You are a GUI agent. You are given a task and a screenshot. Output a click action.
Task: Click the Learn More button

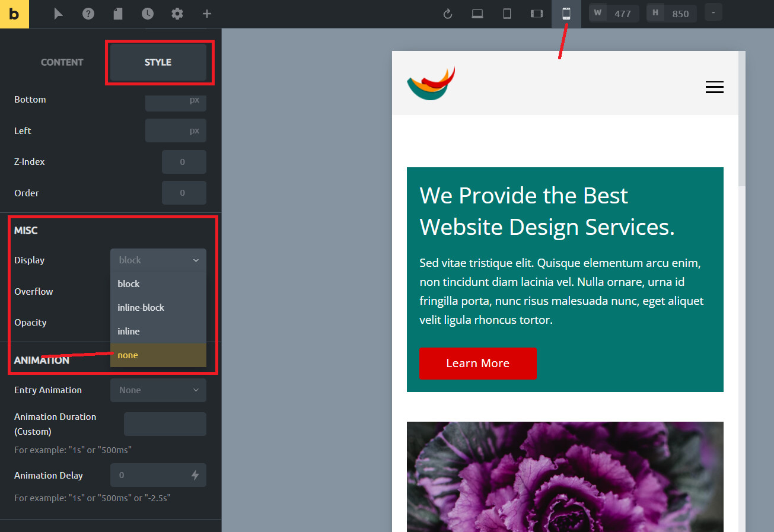[477, 364]
